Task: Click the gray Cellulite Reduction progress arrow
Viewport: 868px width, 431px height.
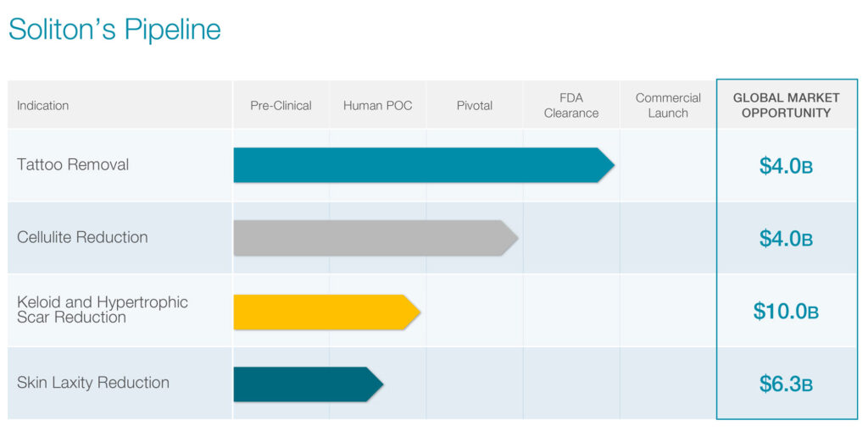Action: [376, 238]
